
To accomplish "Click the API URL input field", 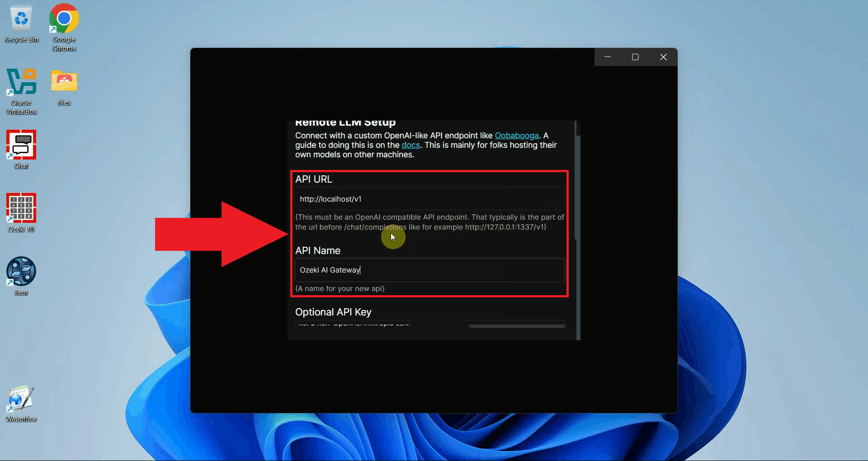I will pos(429,199).
